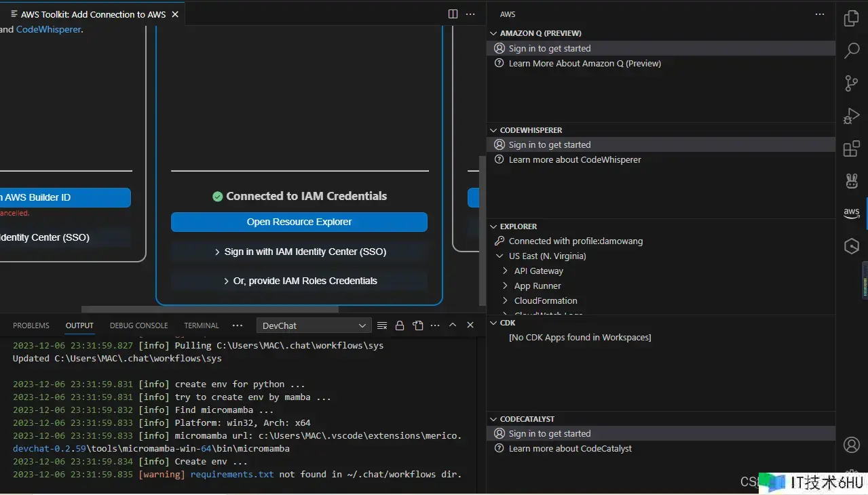Click the split editor icon
This screenshot has height=495, width=868.
453,14
